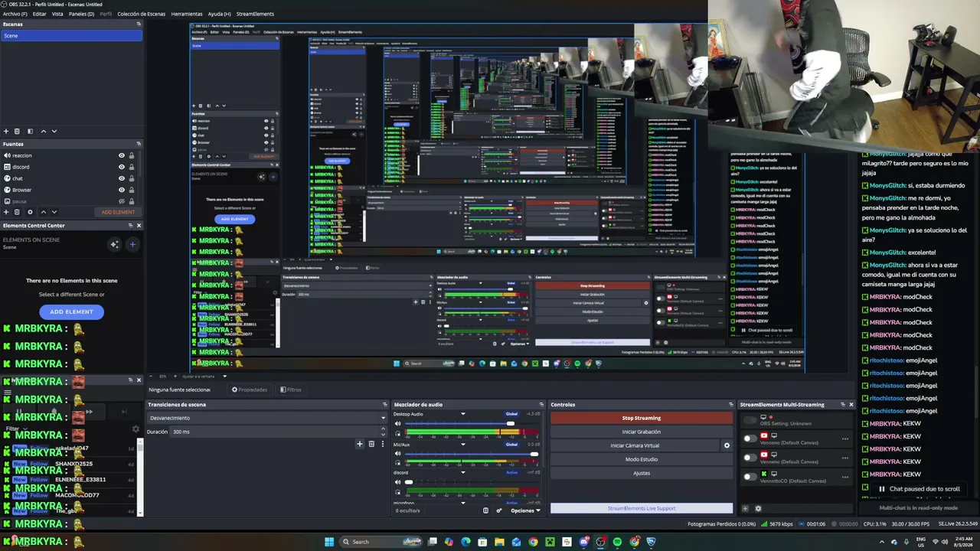This screenshot has height=551, width=980.
Task: Open transition options three-dot menu
Action: pos(382,444)
